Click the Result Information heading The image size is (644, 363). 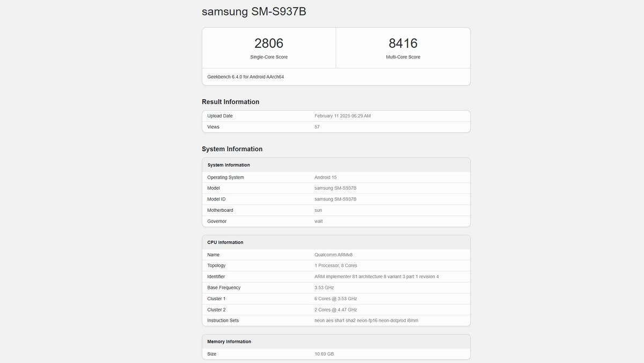[230, 102]
